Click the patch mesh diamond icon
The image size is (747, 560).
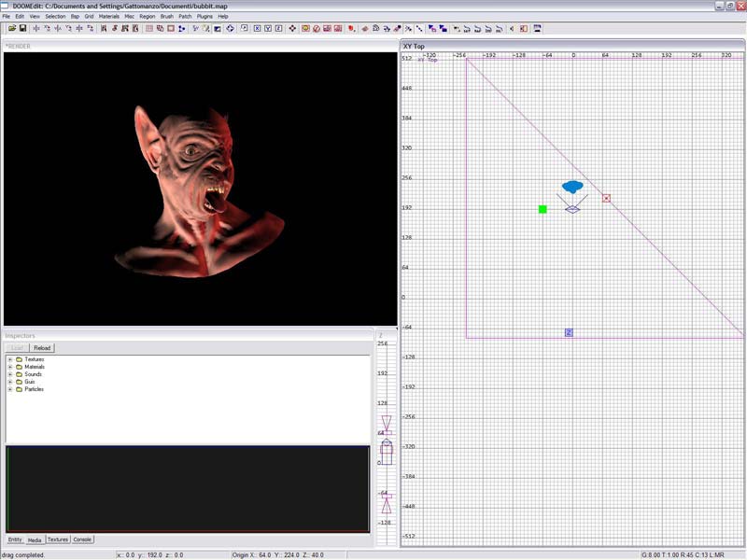click(x=365, y=29)
